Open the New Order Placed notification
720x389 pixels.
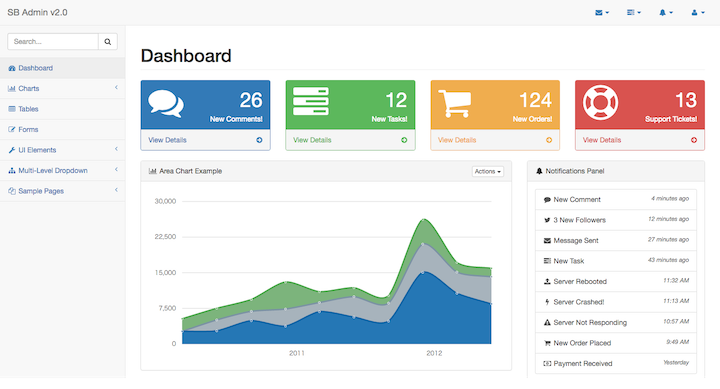(x=616, y=343)
